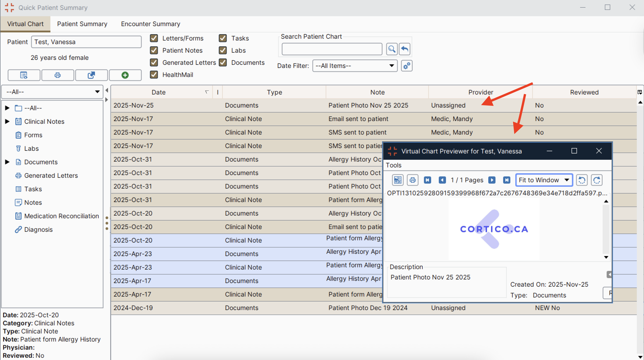The image size is (644, 360).
Task: Run the chart search with the magnifier icon
Action: 392,49
